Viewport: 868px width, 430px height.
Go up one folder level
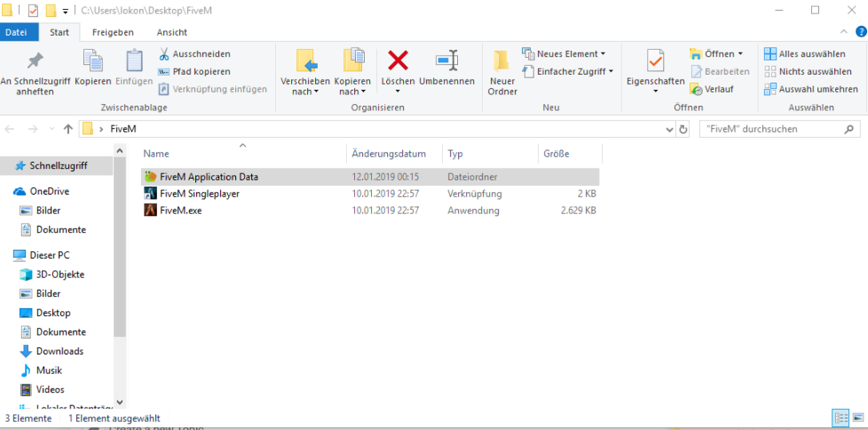(x=68, y=129)
